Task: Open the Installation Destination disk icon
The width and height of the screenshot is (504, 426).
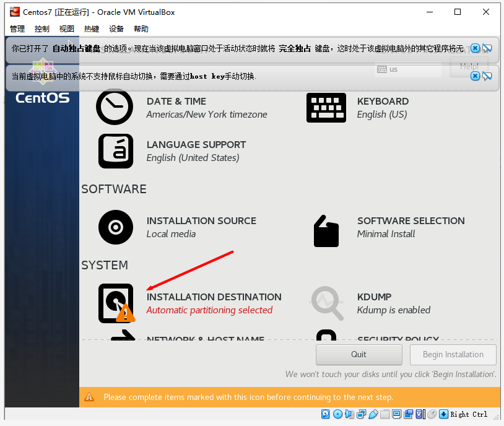Action: 116,303
